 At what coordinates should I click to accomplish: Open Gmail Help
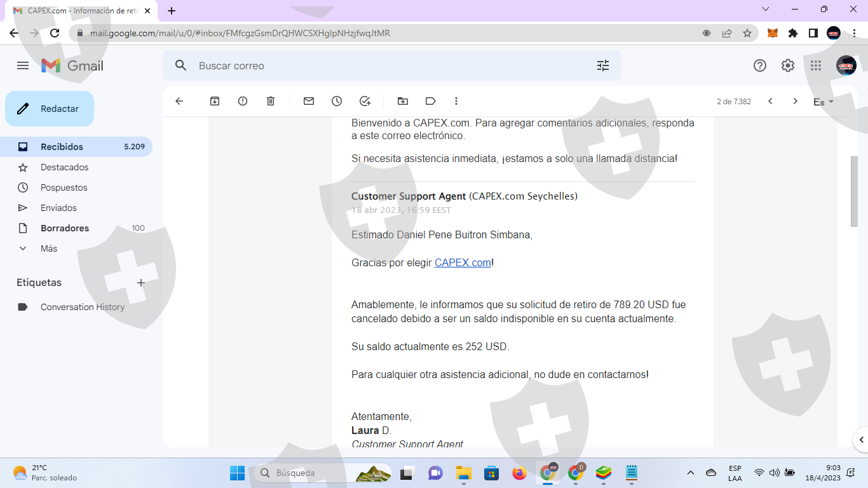pyautogui.click(x=760, y=65)
